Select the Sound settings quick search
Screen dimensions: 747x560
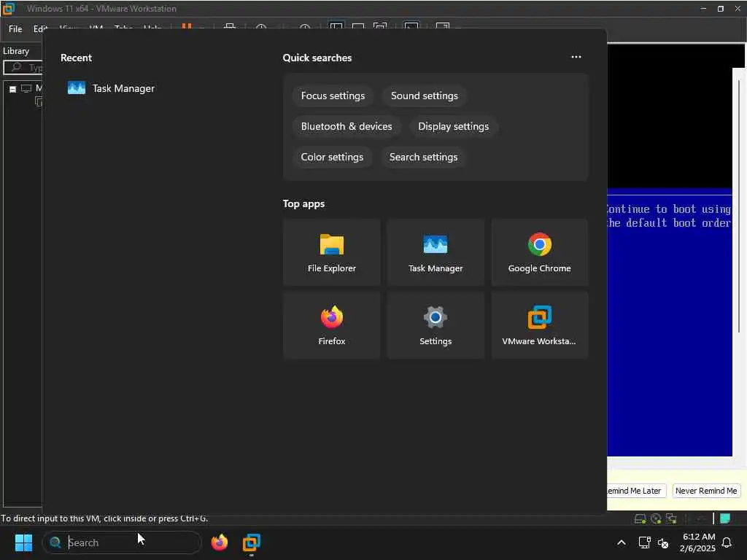[424, 96]
